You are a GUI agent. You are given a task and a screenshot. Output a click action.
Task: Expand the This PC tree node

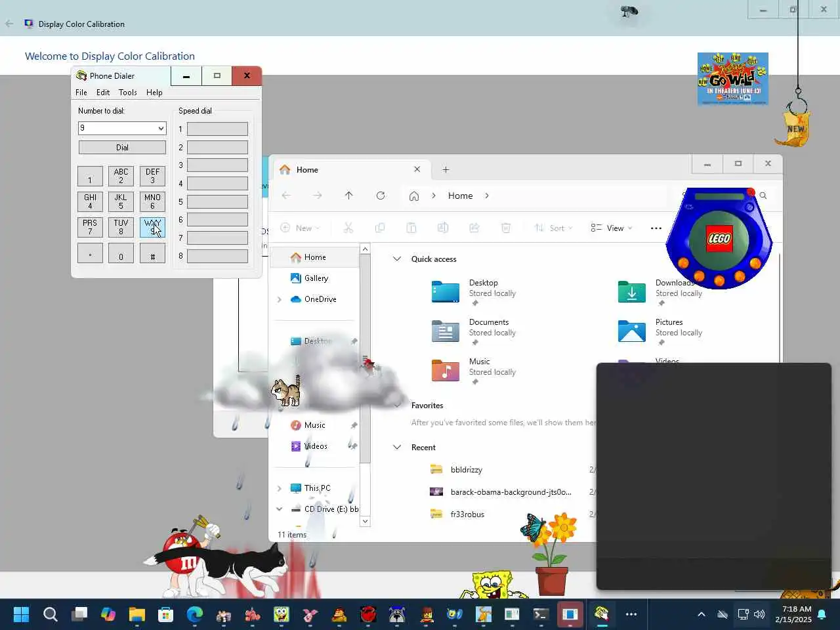pos(279,488)
